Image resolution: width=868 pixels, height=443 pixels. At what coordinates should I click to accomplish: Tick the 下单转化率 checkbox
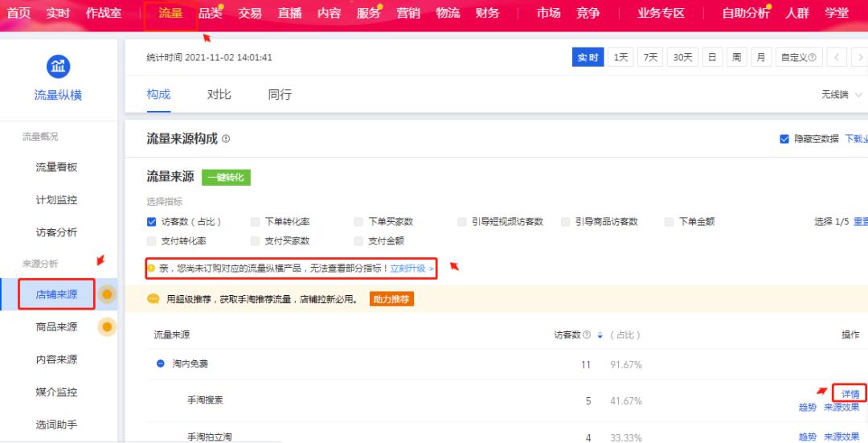(x=256, y=222)
